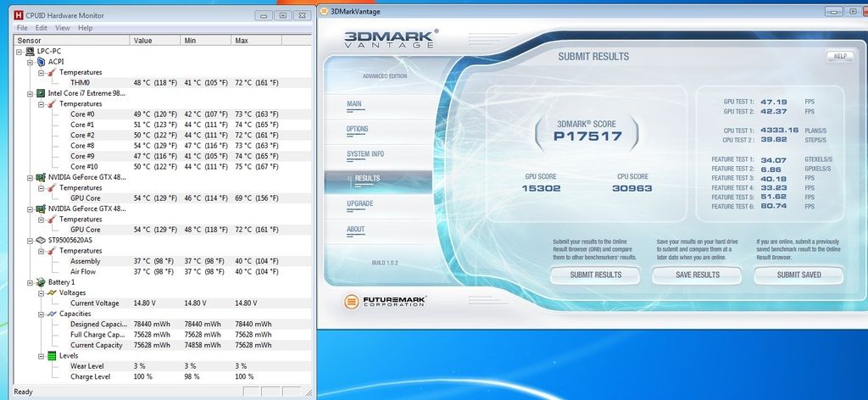This screenshot has width=868, height=400.
Task: Click the ACPI chip icon
Action: tap(41, 61)
